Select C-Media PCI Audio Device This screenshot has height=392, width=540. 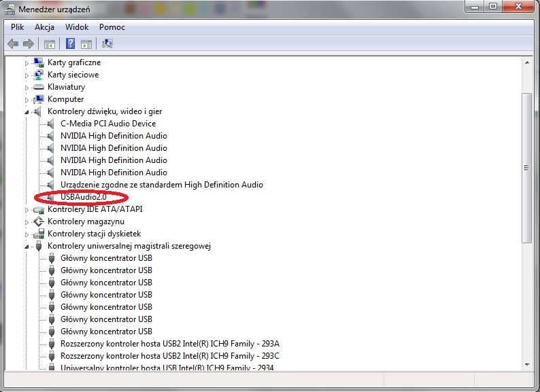[108, 124]
